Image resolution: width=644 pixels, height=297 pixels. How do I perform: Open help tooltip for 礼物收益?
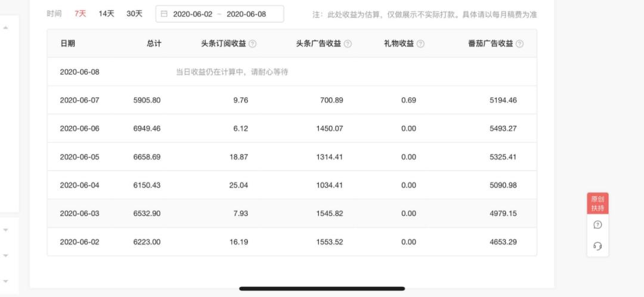pos(420,44)
